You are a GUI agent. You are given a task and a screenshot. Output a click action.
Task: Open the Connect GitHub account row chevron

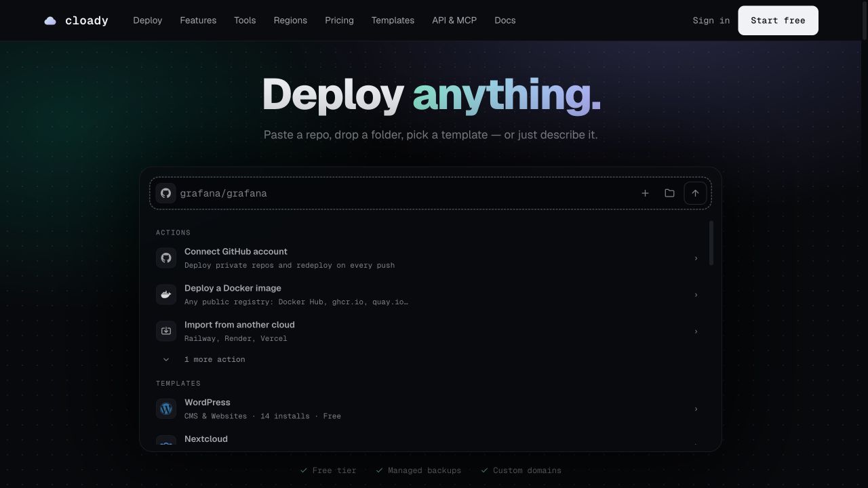coord(696,258)
